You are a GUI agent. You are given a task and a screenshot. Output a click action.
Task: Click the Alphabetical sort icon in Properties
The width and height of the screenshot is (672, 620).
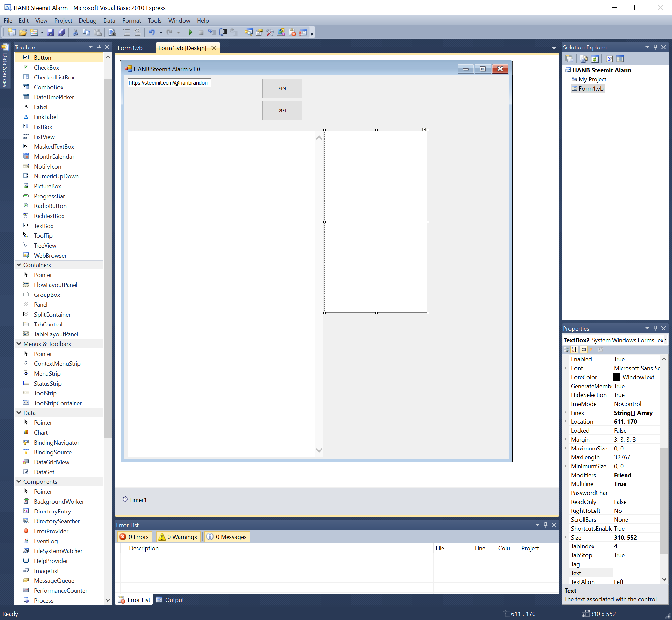[574, 350]
